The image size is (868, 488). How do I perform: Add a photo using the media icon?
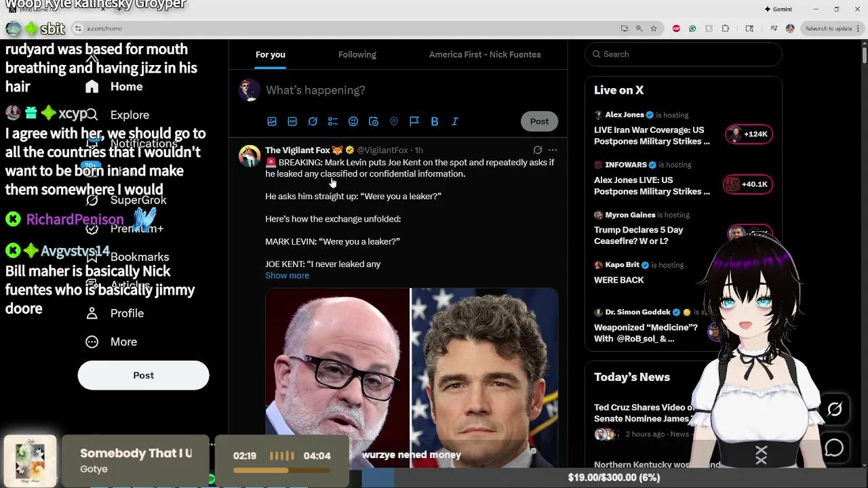(272, 121)
